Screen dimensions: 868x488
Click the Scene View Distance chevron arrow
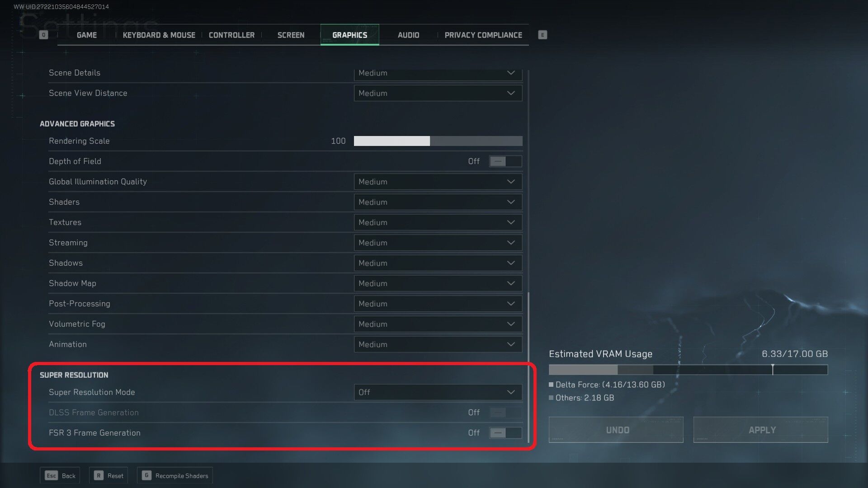tap(511, 93)
